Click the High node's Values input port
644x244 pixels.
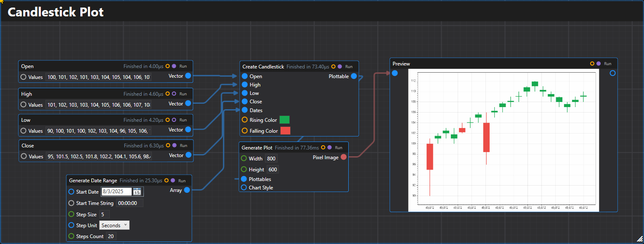[x=24, y=105]
